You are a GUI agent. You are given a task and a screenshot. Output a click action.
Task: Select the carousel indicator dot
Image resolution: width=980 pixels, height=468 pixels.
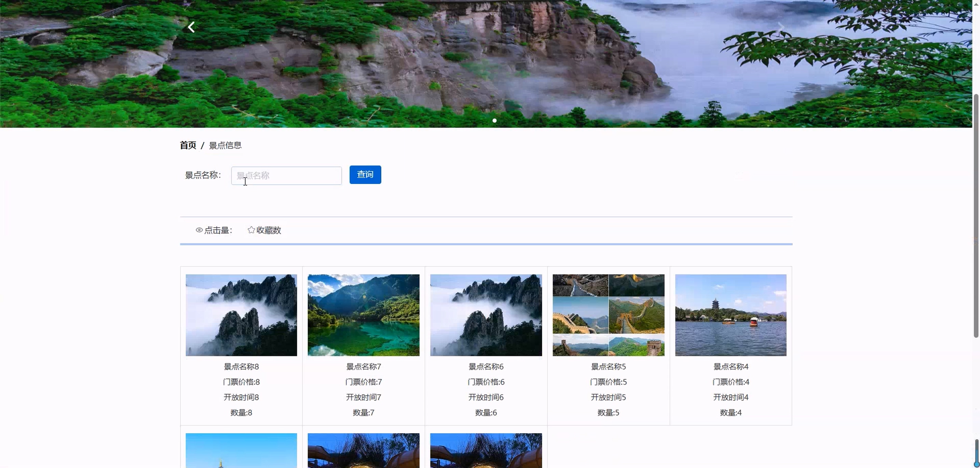tap(494, 120)
